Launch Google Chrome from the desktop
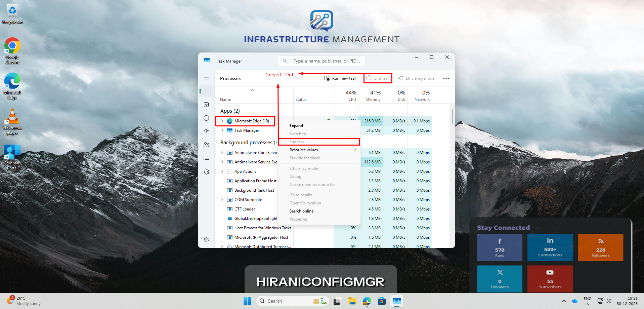Screen dimensions: 644x309 (x=12, y=45)
